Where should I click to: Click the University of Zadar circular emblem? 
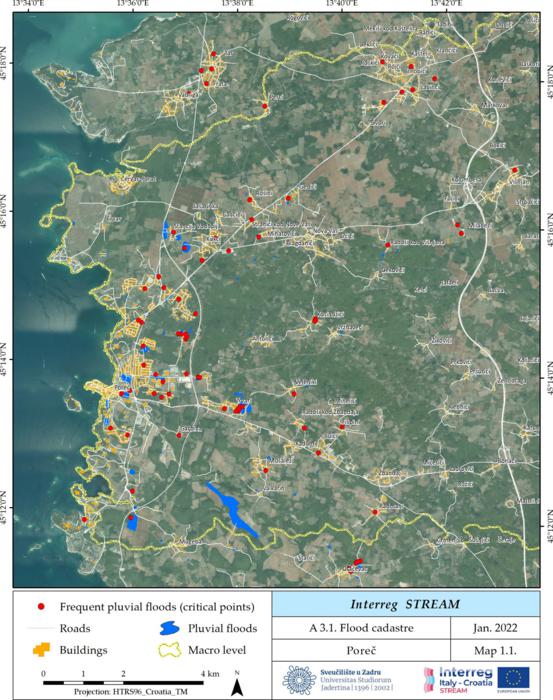(299, 680)
